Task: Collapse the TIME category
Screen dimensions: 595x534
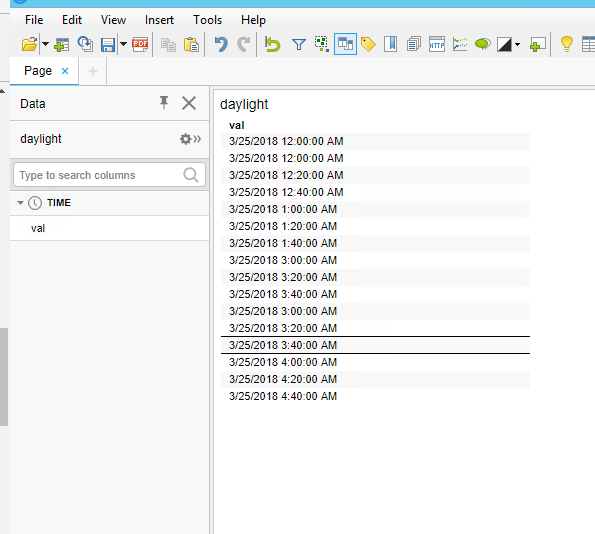Action: (20, 203)
